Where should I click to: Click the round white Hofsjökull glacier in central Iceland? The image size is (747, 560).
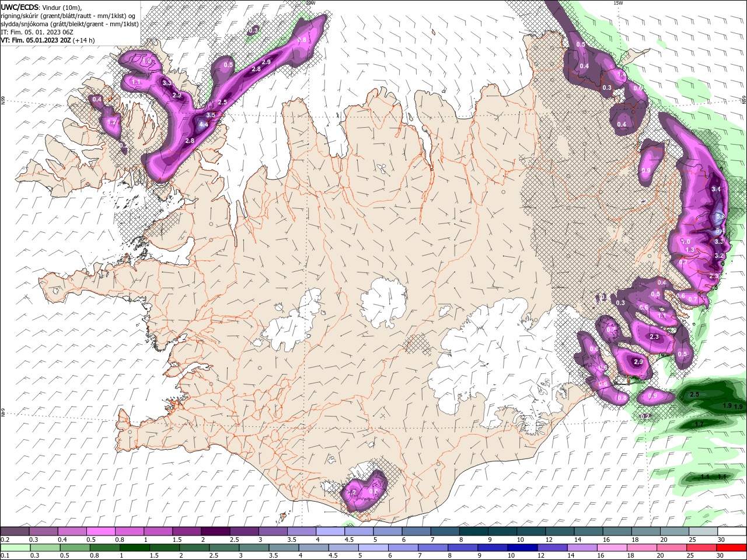click(383, 302)
